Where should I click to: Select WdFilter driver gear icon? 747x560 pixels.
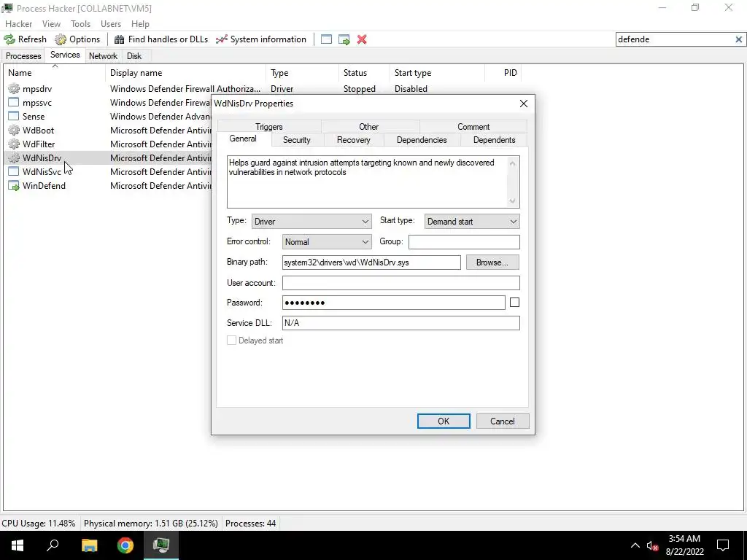click(14, 144)
